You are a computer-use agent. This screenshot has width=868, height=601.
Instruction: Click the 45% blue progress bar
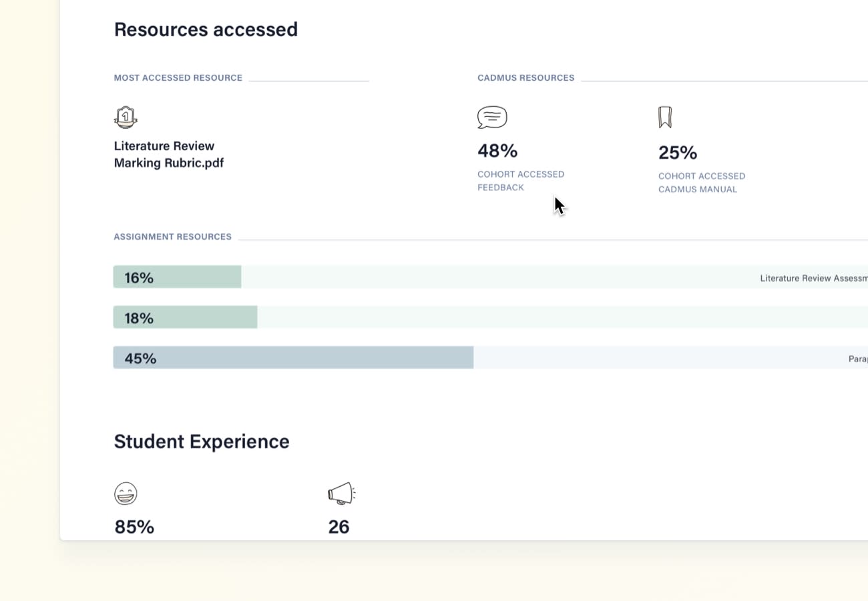point(294,358)
